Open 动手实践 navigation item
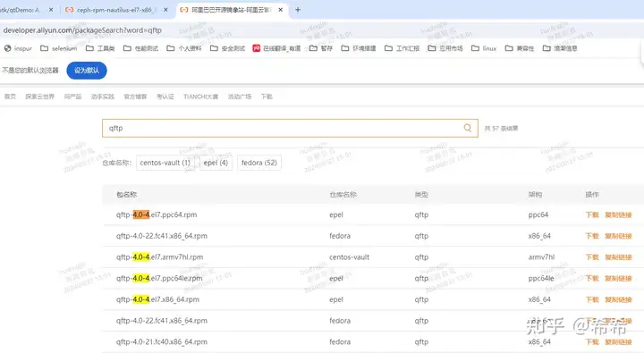The width and height of the screenshot is (644, 353). (103, 97)
